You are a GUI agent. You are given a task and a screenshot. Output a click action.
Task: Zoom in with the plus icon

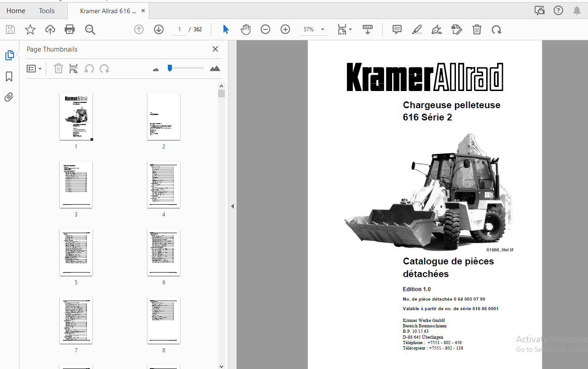click(x=285, y=29)
